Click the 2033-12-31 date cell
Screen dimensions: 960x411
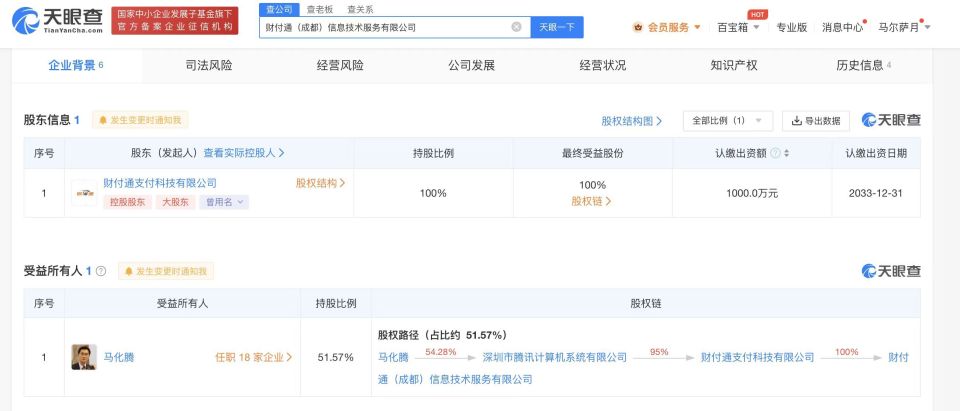pyautogui.click(x=876, y=193)
